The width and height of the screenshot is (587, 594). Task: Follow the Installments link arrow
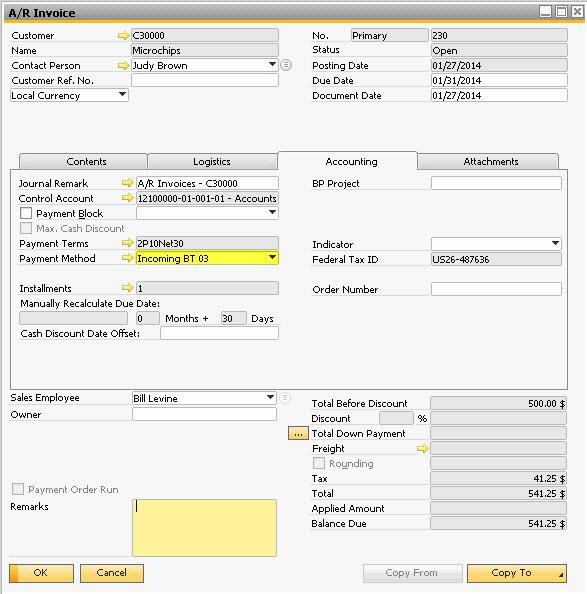click(x=127, y=288)
